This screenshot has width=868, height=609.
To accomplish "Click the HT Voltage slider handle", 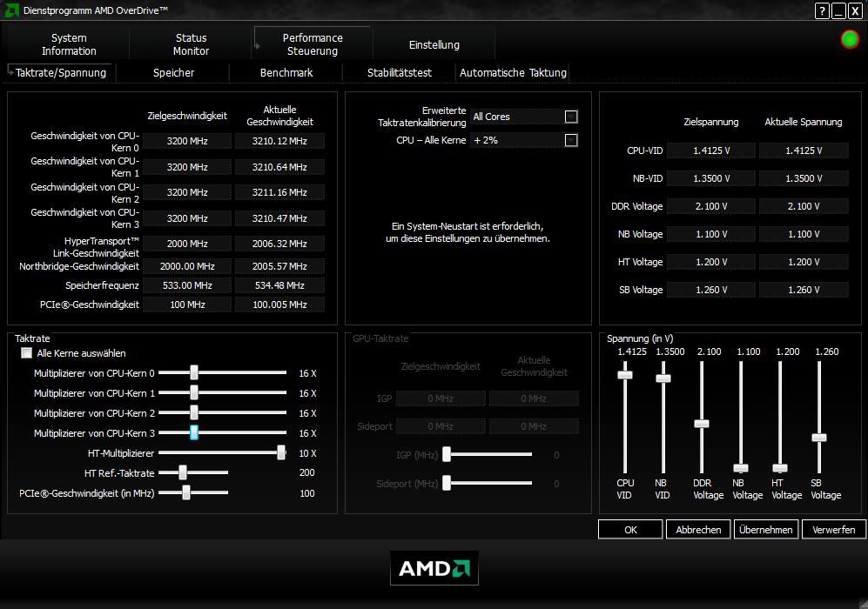I will click(780, 468).
